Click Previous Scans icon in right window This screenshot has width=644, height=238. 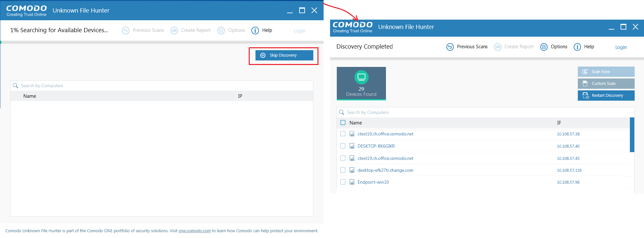[x=450, y=47]
